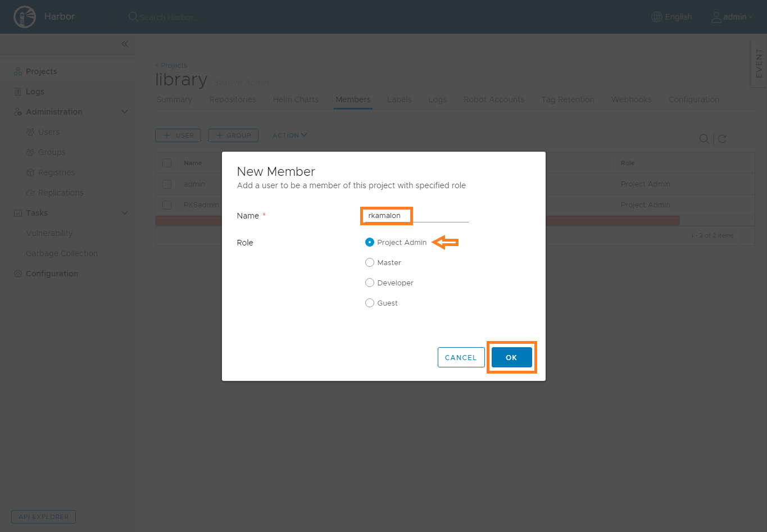Cancel the New Member dialog

coord(461,357)
